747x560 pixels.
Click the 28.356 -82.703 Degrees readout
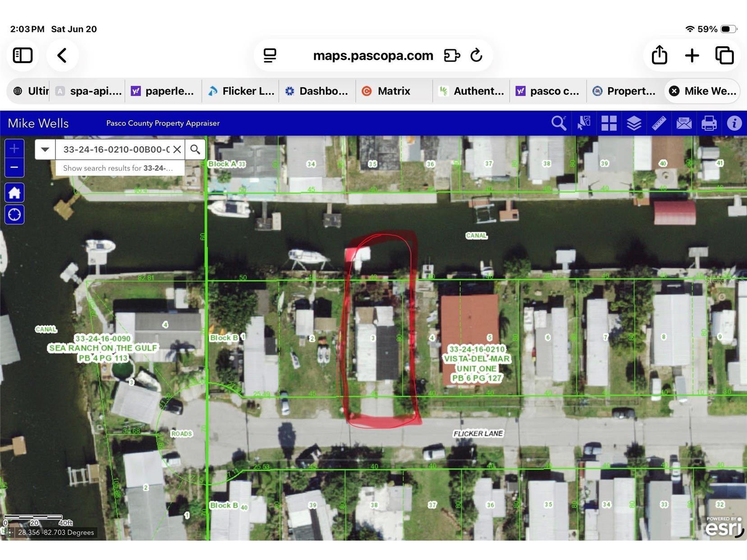(x=56, y=532)
